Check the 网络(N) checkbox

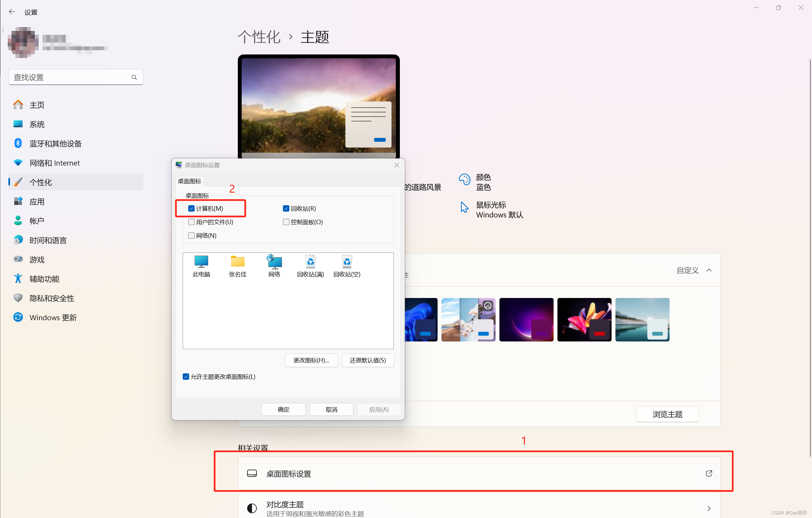pyautogui.click(x=191, y=235)
